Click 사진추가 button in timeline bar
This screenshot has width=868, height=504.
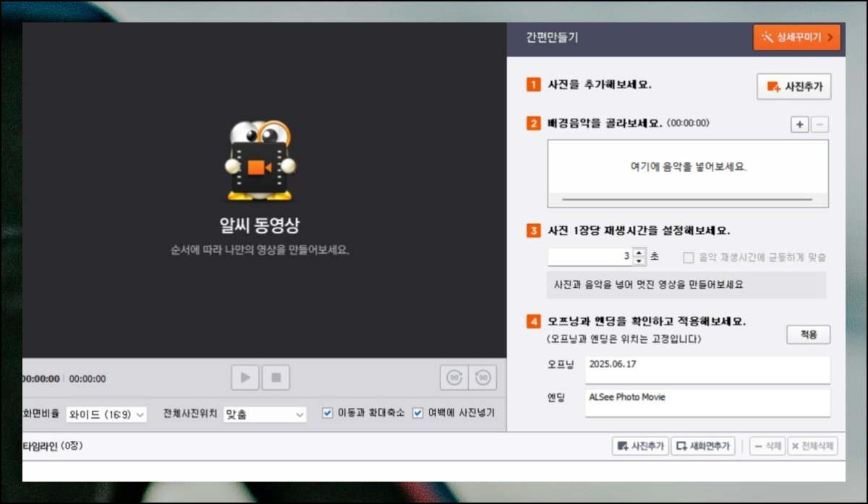pos(639,446)
